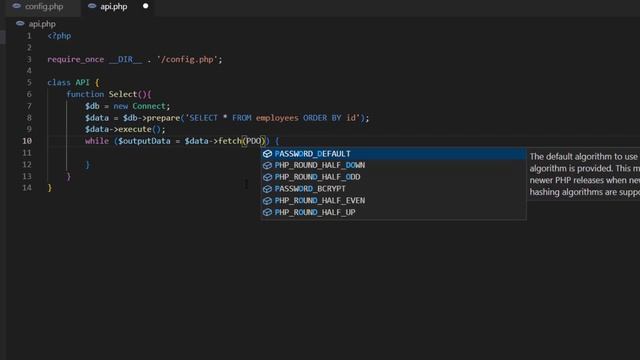Screen dimensions: 640x360
Task: Click line number 14 in the gutter
Action: (x=27, y=188)
